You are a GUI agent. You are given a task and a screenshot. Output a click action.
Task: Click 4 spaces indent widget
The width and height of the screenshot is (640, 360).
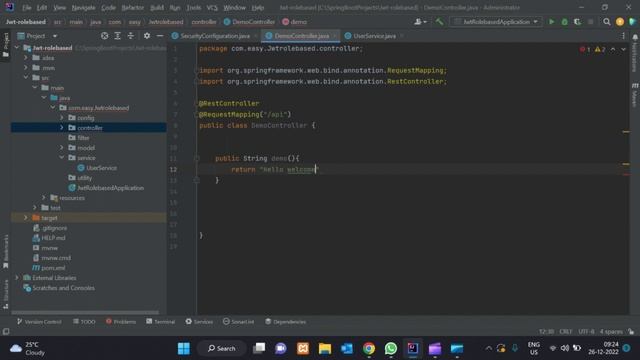[611, 331]
